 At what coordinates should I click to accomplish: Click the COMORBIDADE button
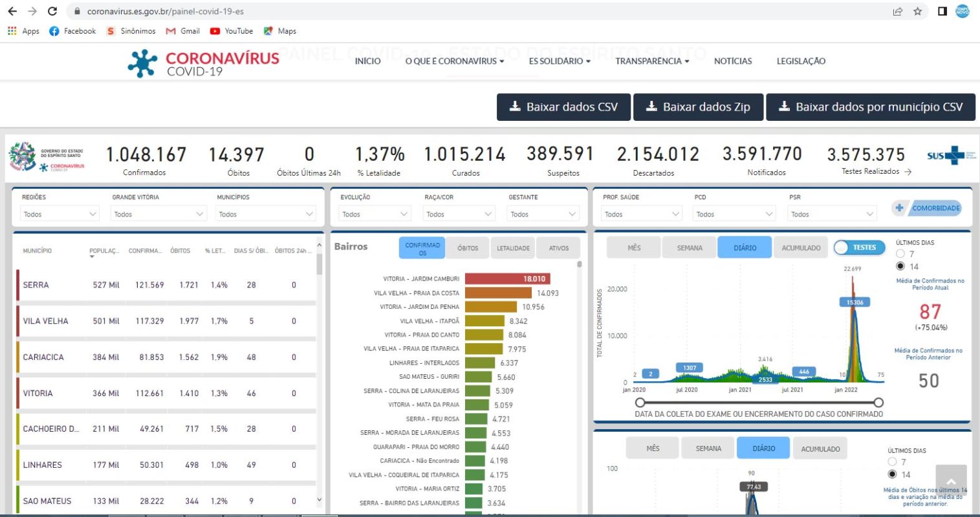928,208
